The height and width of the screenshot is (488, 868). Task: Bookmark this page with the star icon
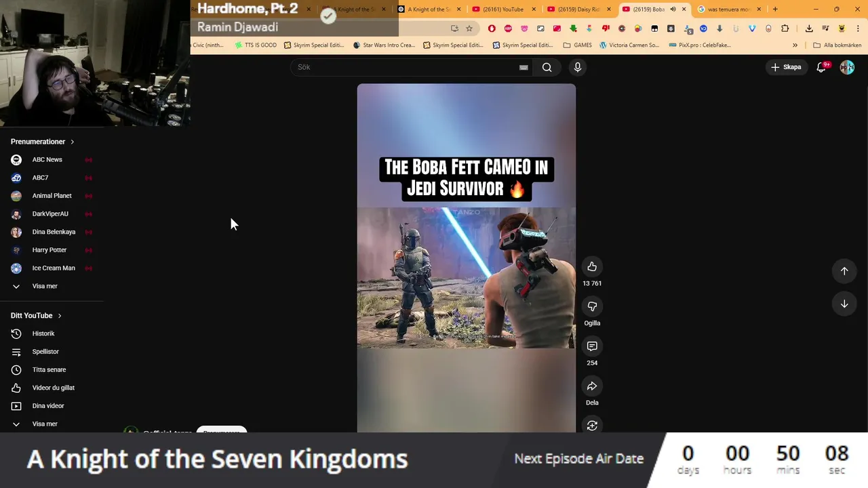click(x=469, y=28)
